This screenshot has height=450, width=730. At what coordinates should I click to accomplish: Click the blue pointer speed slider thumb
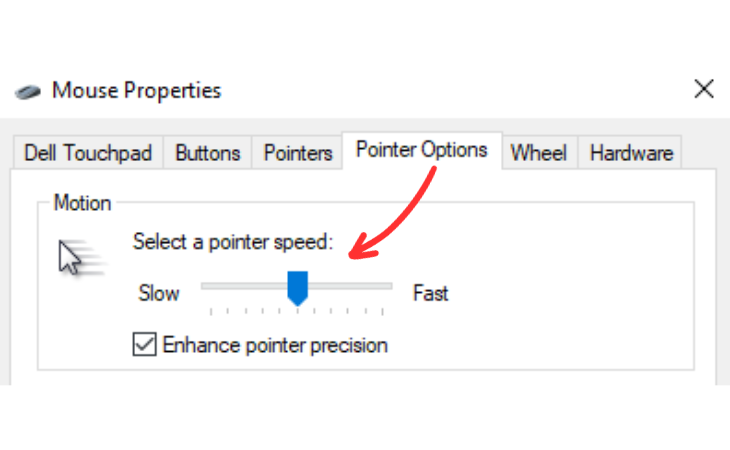[297, 287]
